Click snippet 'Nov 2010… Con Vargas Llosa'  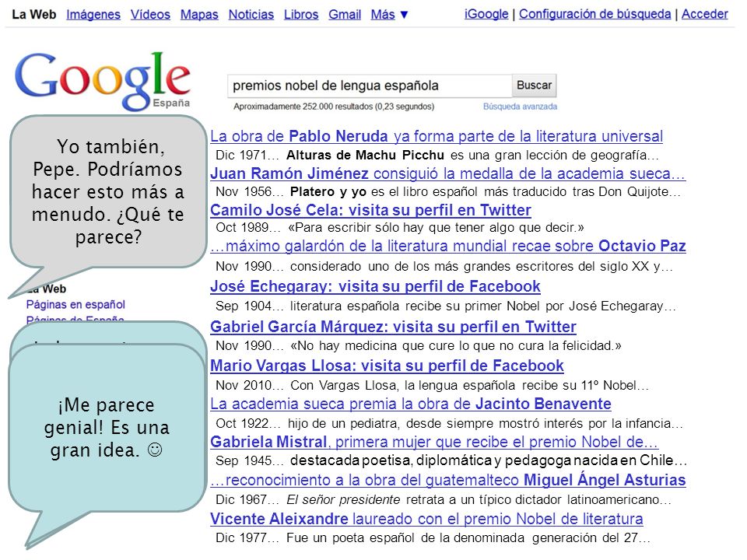[432, 385]
